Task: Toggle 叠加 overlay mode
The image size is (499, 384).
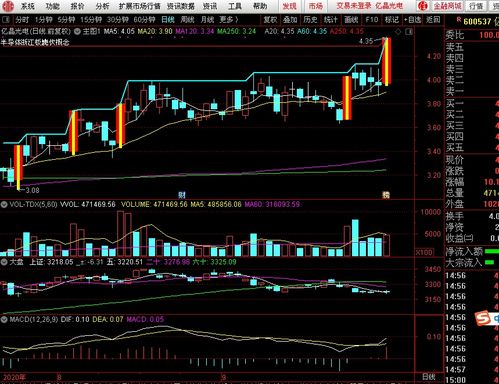Action: [x=290, y=20]
